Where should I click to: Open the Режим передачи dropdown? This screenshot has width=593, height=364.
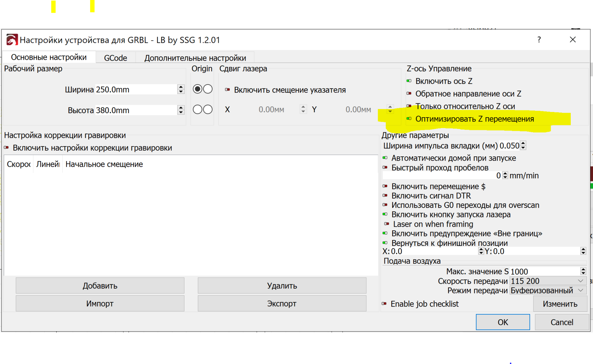coord(548,291)
